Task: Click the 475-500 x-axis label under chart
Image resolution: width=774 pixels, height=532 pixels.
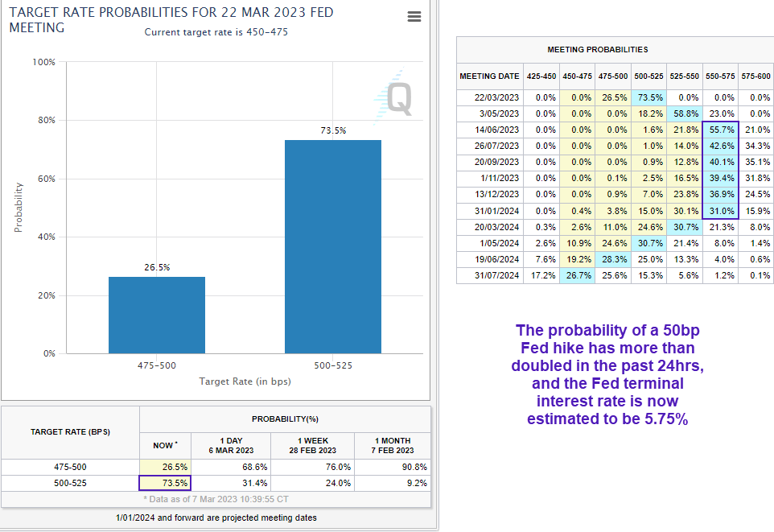Action: tap(157, 366)
